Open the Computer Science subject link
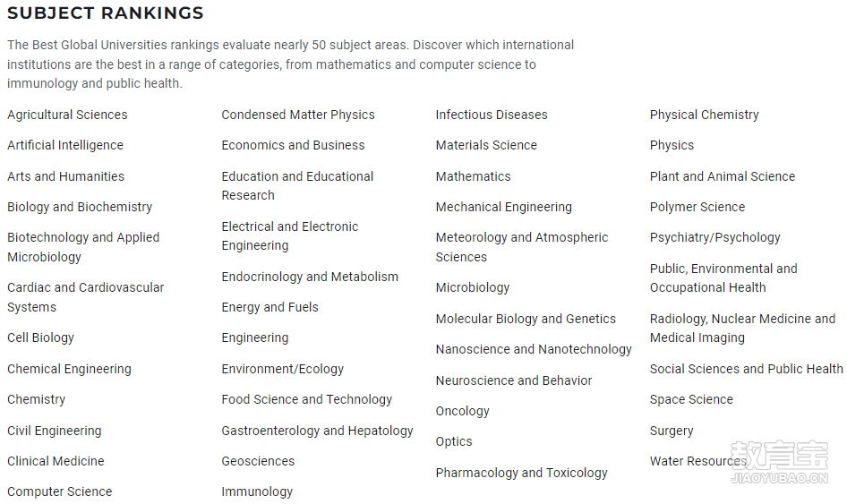The height and width of the screenshot is (504, 847). tap(60, 492)
